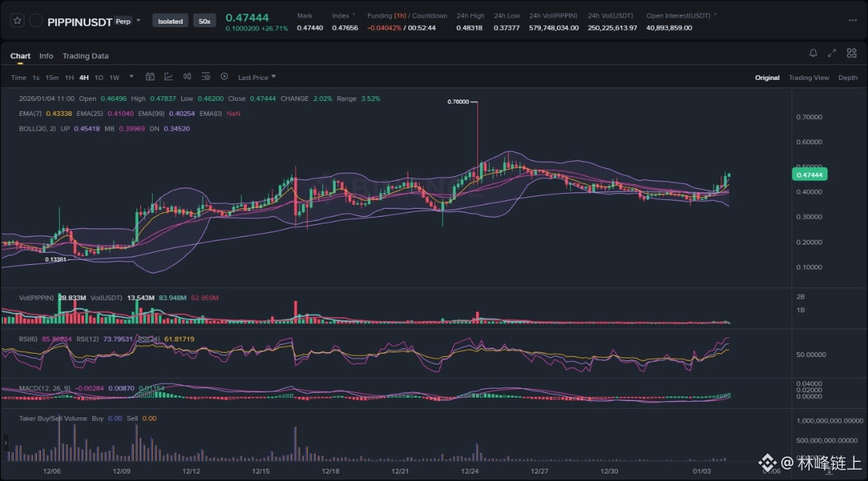
Task: Select the 1H interval
Action: [x=69, y=77]
